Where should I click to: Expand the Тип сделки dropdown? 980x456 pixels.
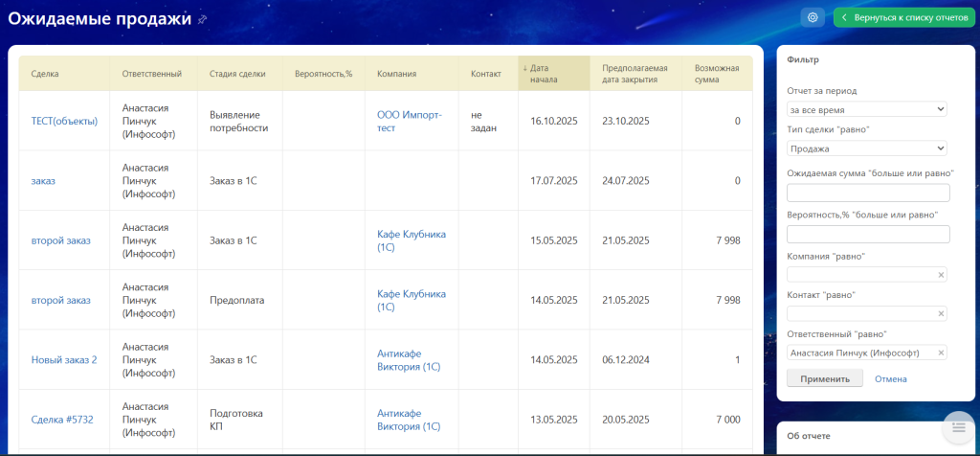(x=866, y=148)
